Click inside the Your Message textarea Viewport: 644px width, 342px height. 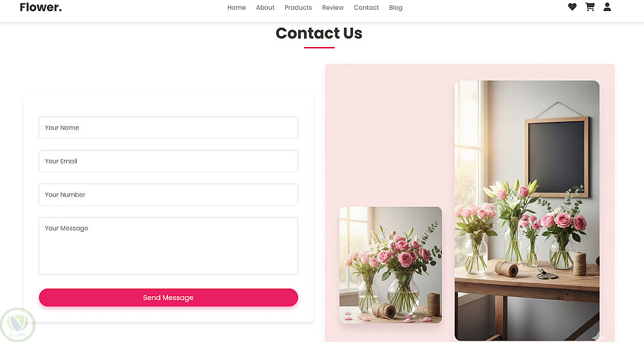pyautogui.click(x=168, y=246)
